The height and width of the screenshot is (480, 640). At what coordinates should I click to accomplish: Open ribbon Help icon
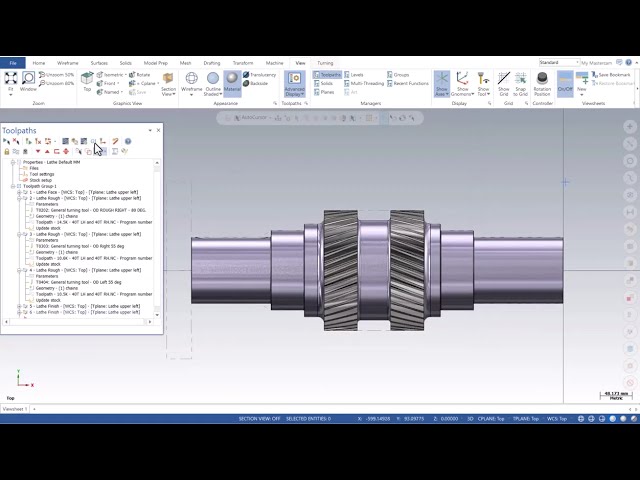[x=629, y=62]
